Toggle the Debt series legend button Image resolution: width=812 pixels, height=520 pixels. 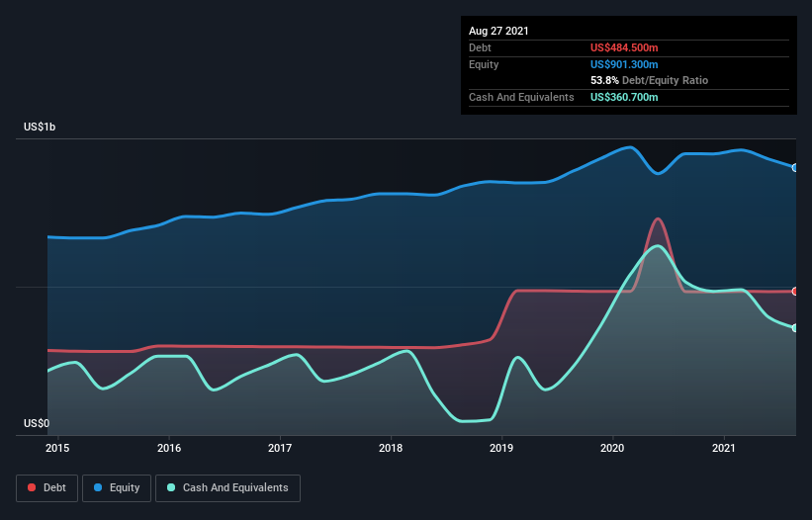(x=47, y=488)
